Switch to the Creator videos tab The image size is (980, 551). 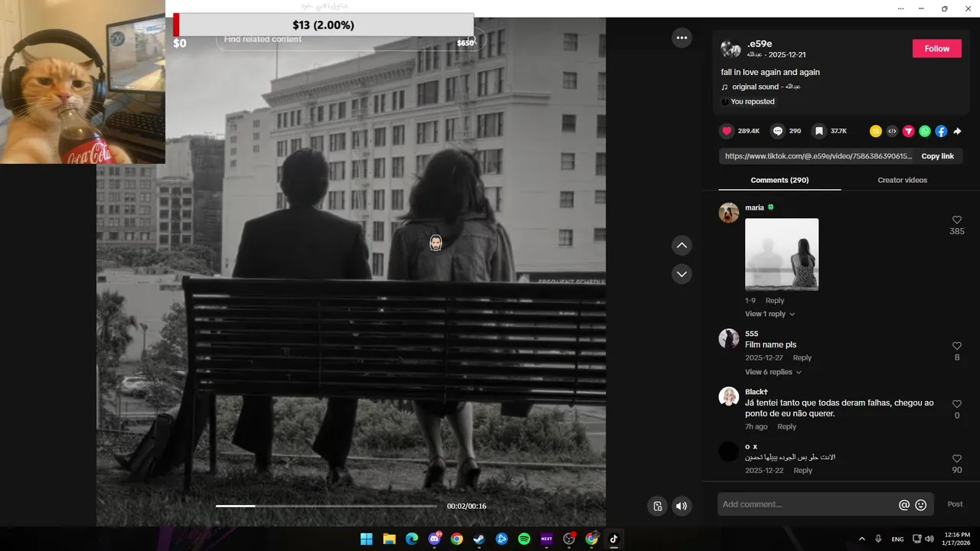(902, 180)
